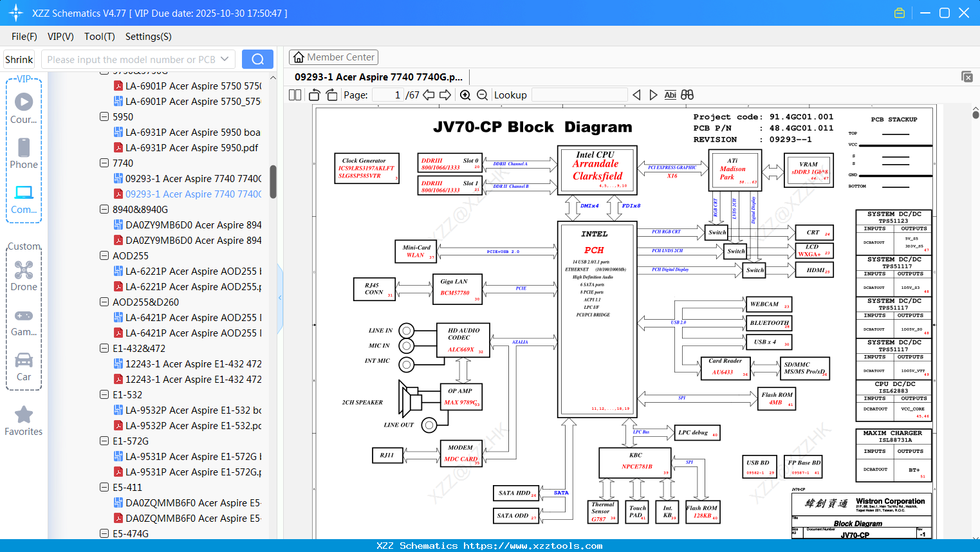
Task: Click the xzztools.com link in status bar
Action: 533,546
